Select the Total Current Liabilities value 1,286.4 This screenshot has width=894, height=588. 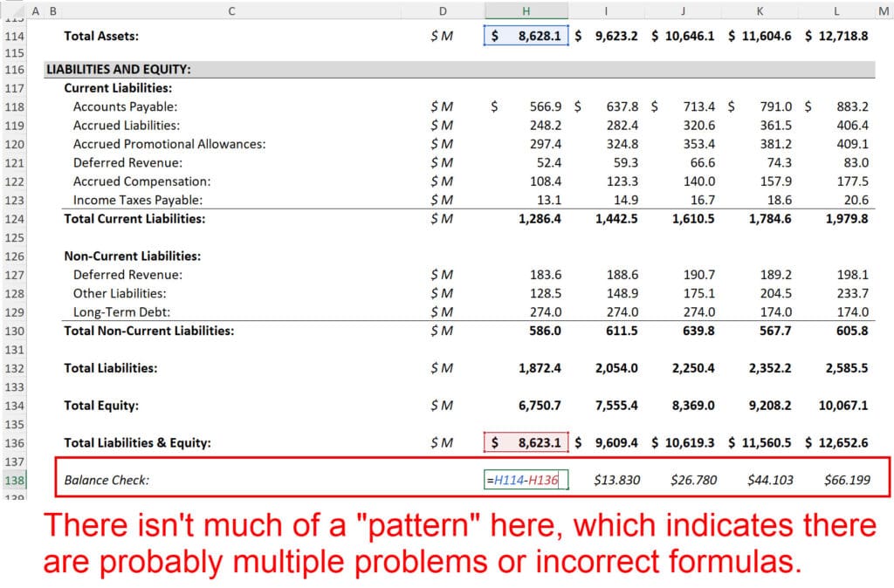point(540,219)
